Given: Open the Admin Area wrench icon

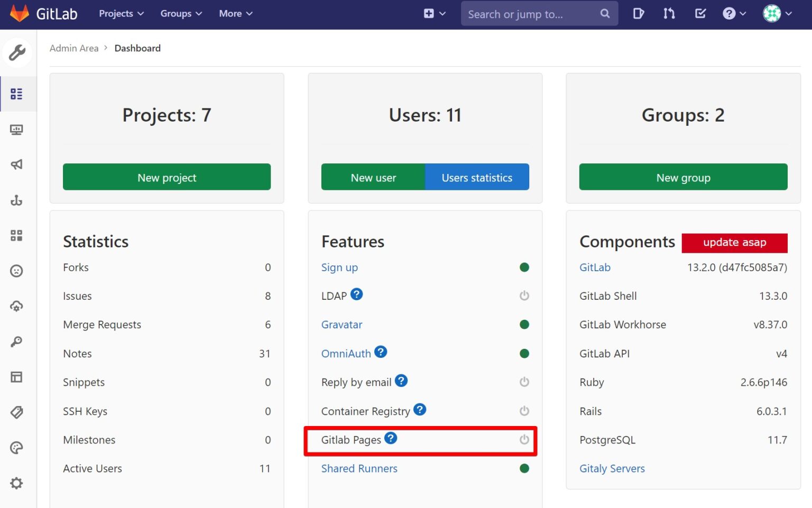Looking at the screenshot, I should click(17, 53).
